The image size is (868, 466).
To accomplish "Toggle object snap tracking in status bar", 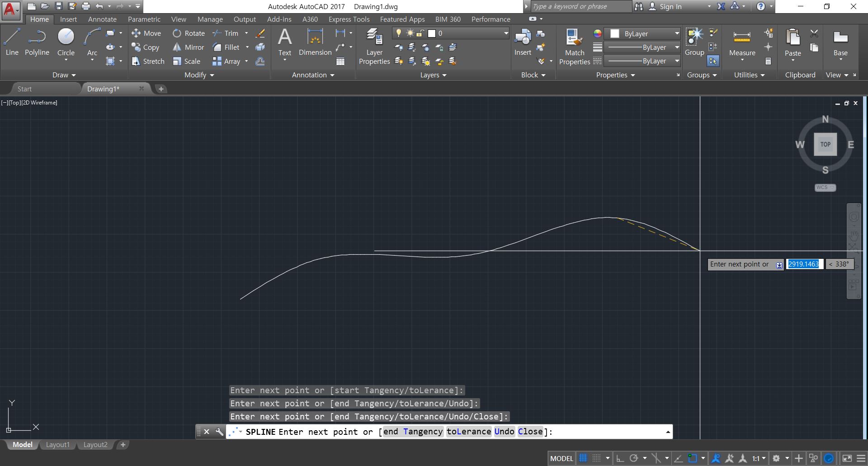I will tap(678, 458).
